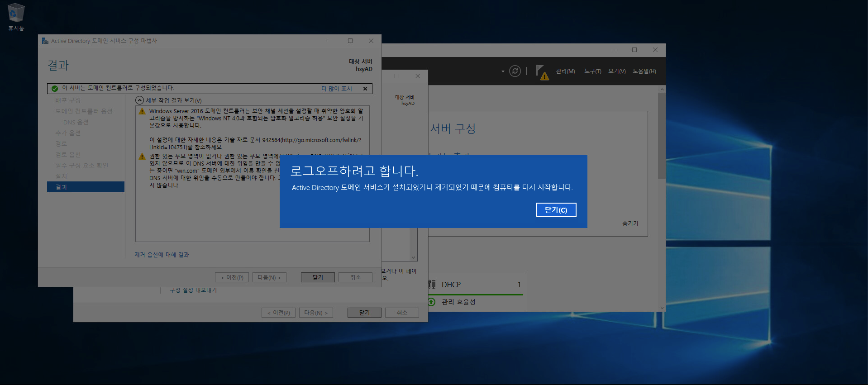
Task: Select the 설치 wizard step
Action: [x=61, y=176]
